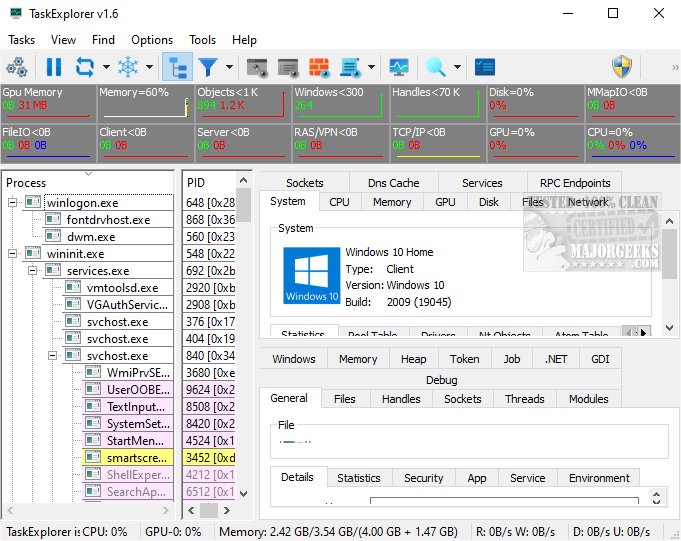Open the Options menu
The width and height of the screenshot is (681, 541).
pos(152,40)
